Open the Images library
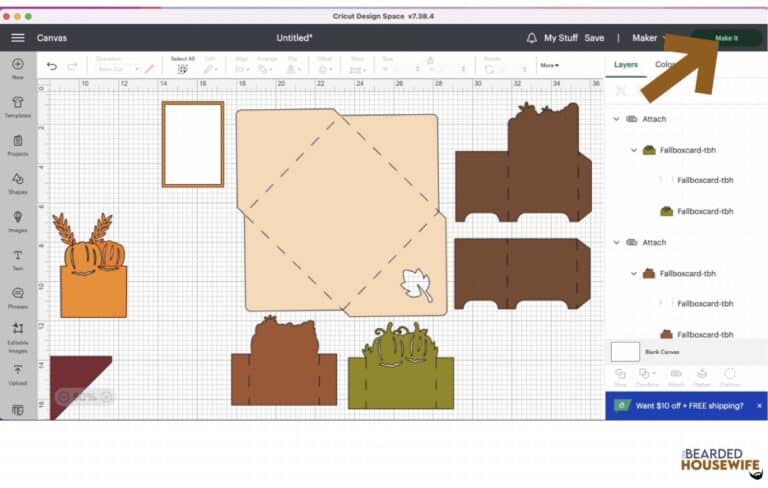This screenshot has height=488, width=768. pyautogui.click(x=17, y=220)
